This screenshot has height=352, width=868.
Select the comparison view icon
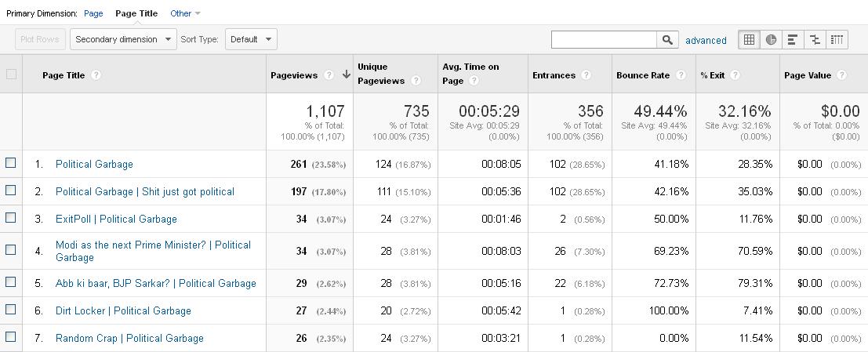[x=815, y=40]
